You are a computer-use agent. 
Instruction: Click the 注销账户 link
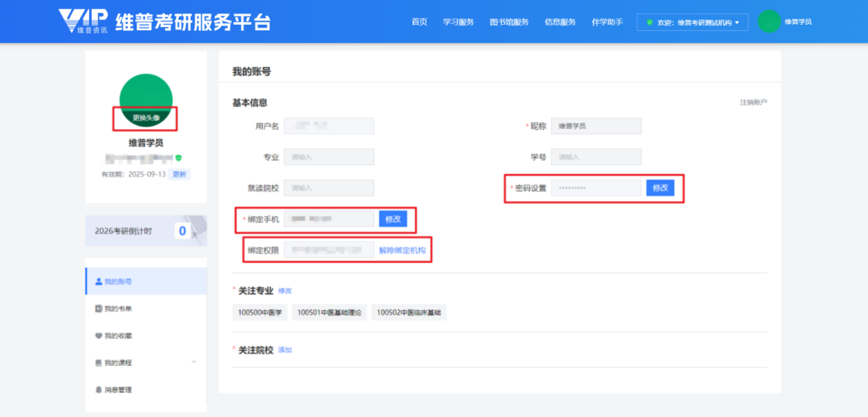coord(753,103)
